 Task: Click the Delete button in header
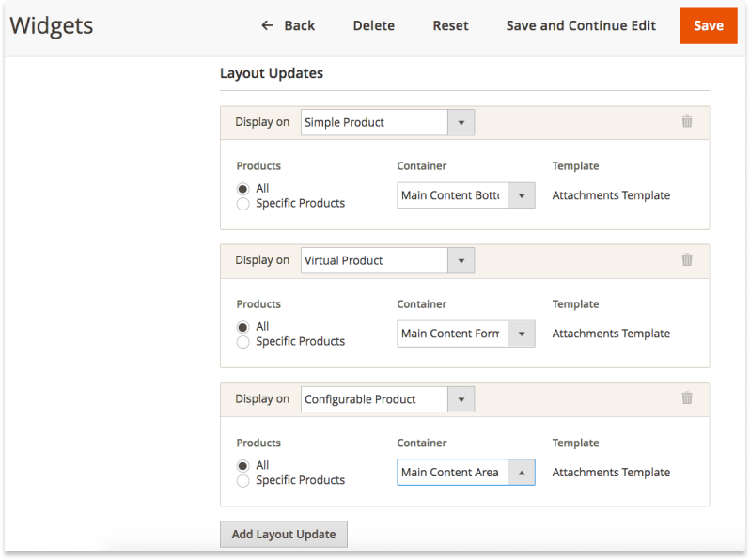[373, 25]
